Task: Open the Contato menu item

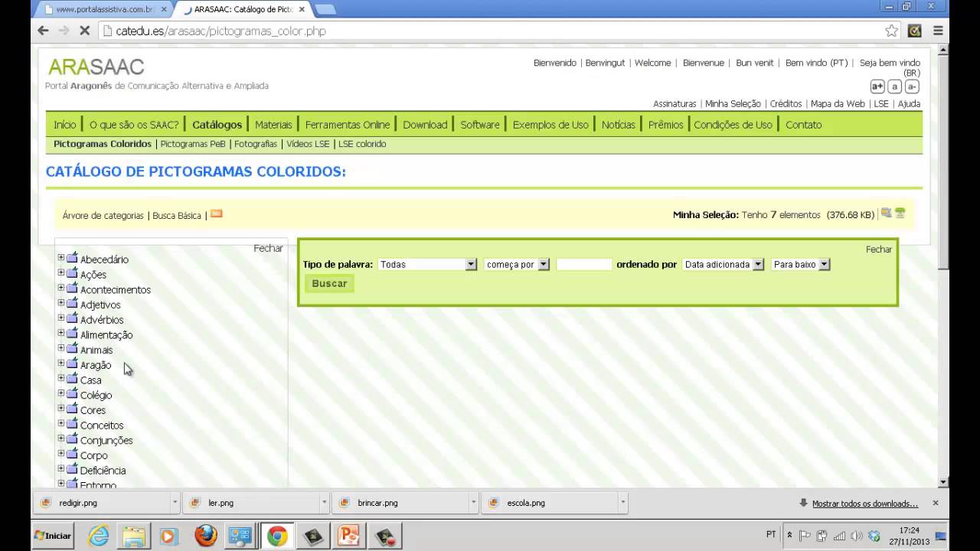Action: pyautogui.click(x=803, y=125)
